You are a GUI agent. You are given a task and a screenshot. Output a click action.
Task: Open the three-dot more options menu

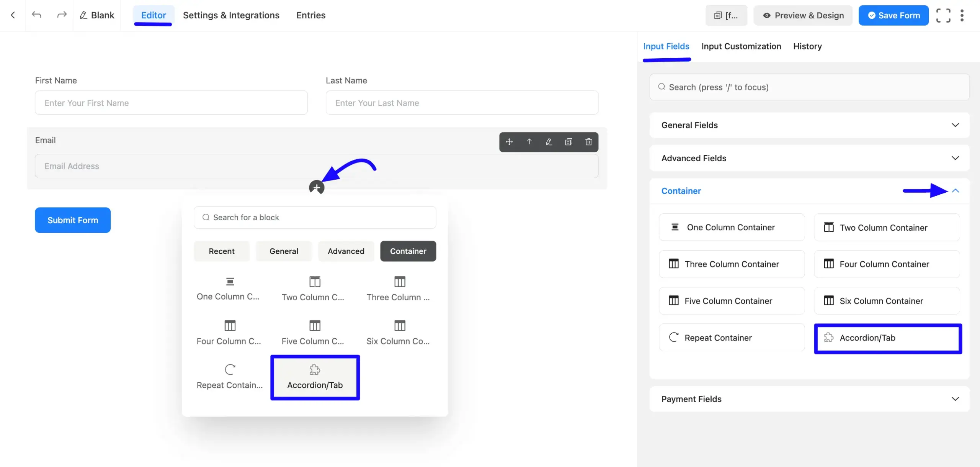962,15
